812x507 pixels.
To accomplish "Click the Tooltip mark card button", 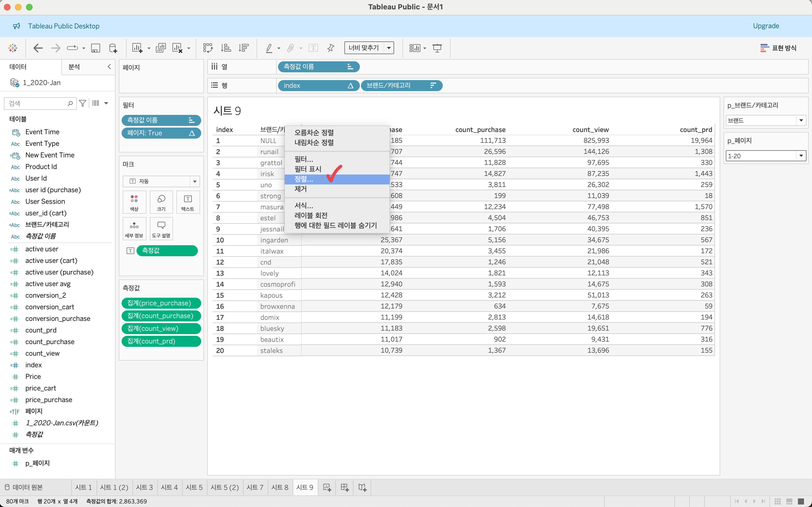I will tap(161, 228).
